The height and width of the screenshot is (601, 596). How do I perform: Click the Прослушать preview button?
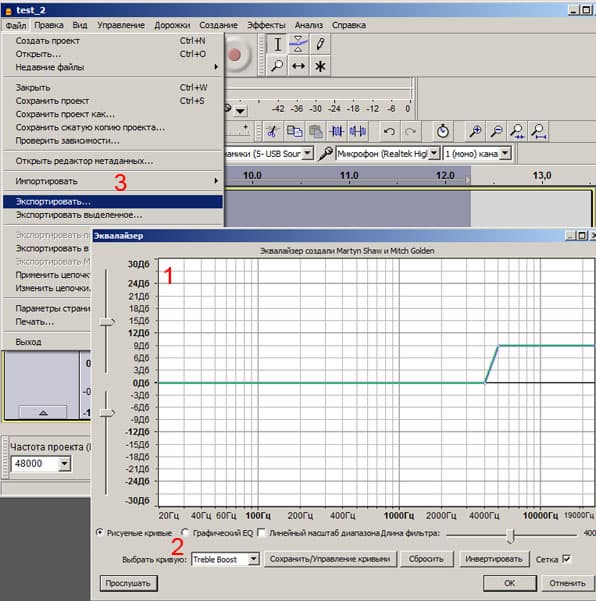[128, 583]
